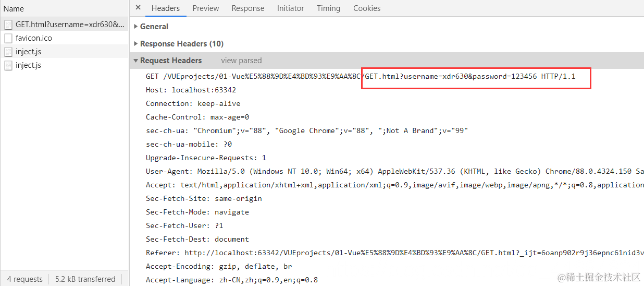Click the Name column header
The width and height of the screenshot is (644, 286).
click(x=65, y=9)
